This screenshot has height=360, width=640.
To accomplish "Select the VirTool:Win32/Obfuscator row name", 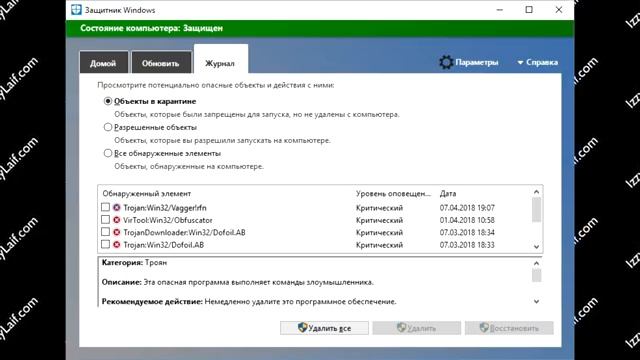I will pyautogui.click(x=168, y=220).
